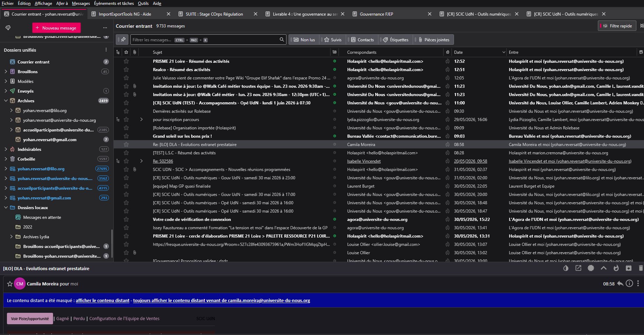Expand the Brouillons folder
Image resolution: width=644 pixels, height=335 pixels.
(6, 72)
